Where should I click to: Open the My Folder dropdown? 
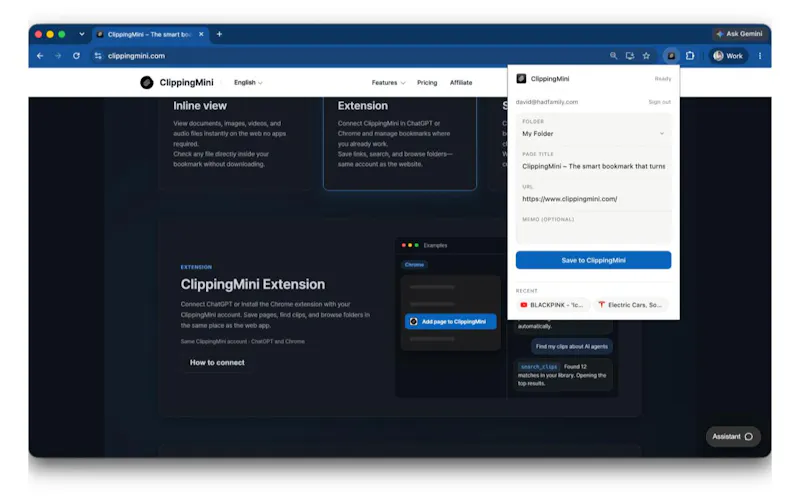pyautogui.click(x=593, y=134)
